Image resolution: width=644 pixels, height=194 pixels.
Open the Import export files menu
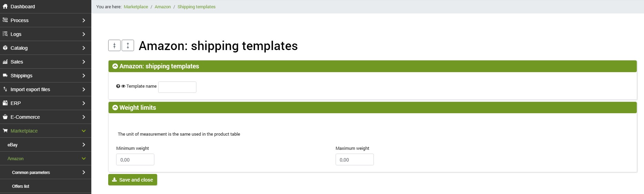click(45, 89)
